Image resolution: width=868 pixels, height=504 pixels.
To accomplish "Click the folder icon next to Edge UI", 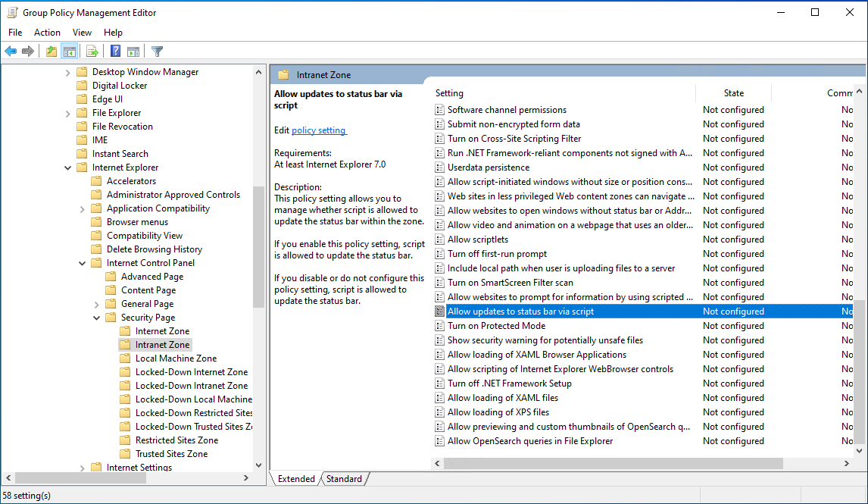I will pyautogui.click(x=82, y=99).
